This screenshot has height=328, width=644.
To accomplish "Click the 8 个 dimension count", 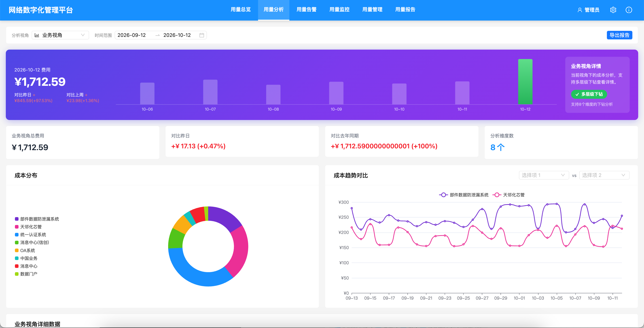I will 497,147.
